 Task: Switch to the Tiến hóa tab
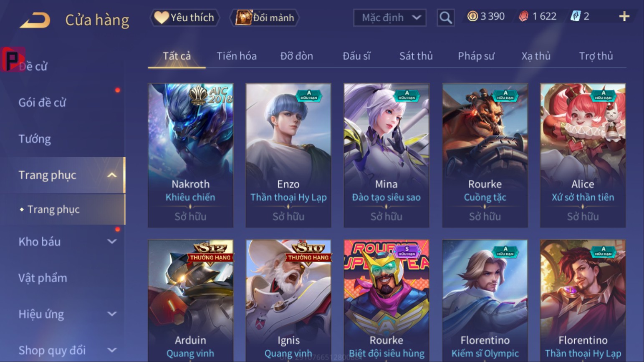pyautogui.click(x=237, y=56)
